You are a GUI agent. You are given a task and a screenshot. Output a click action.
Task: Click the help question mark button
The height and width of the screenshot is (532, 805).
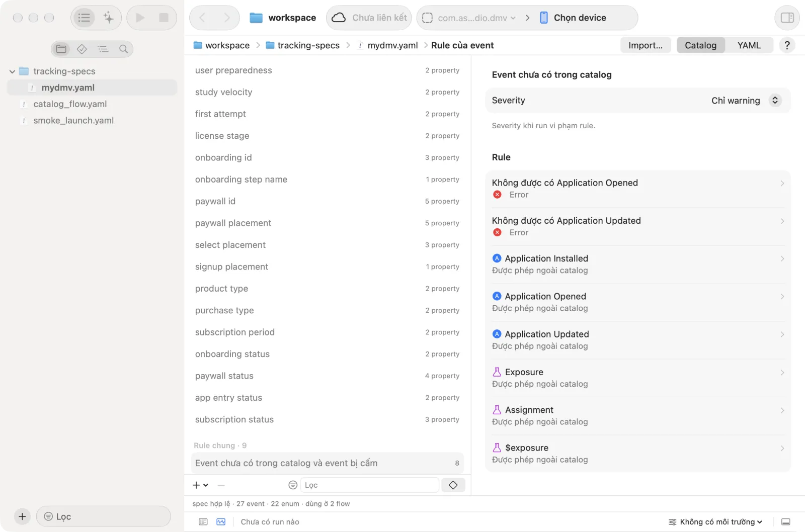(x=787, y=45)
